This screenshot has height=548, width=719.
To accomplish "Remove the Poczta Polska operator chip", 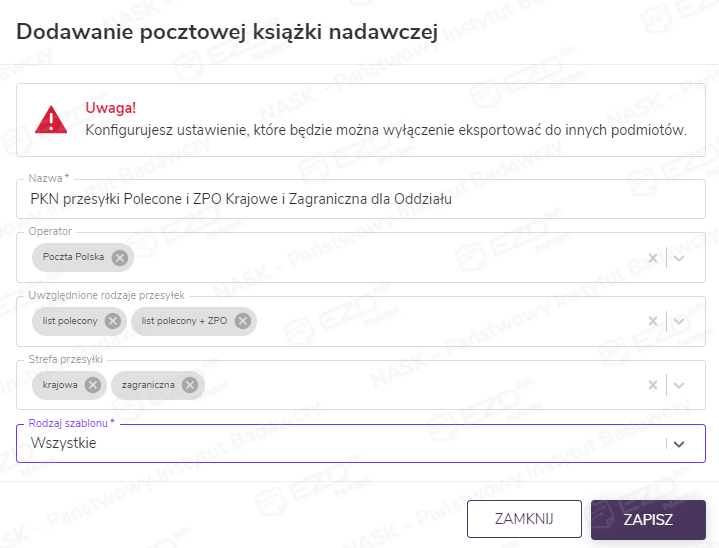I will [120, 257].
